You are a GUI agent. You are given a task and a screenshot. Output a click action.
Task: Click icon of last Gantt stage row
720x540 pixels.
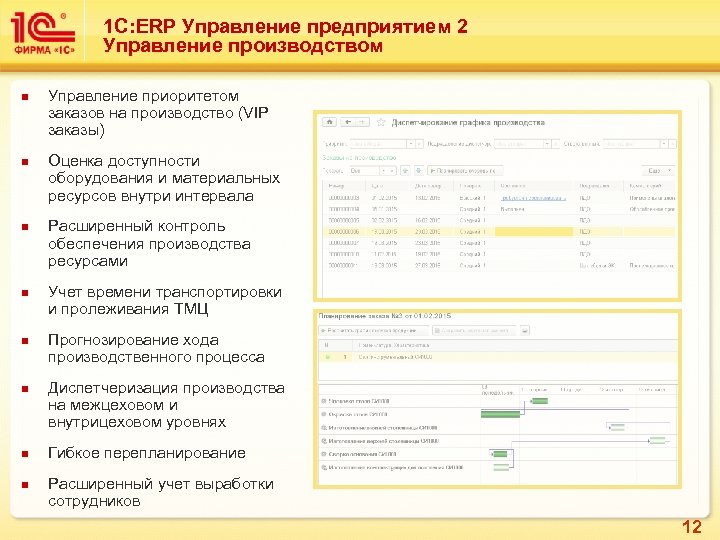pyautogui.click(x=324, y=467)
